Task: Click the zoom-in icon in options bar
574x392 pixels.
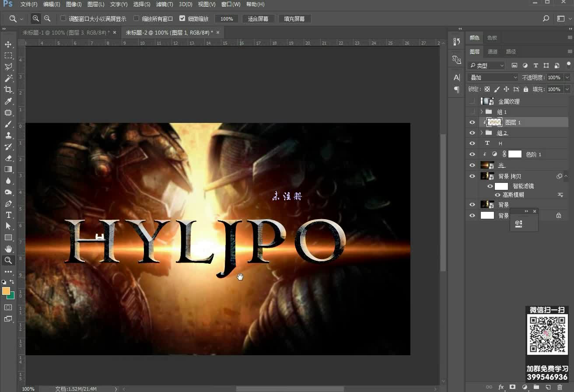Action: coord(36,19)
